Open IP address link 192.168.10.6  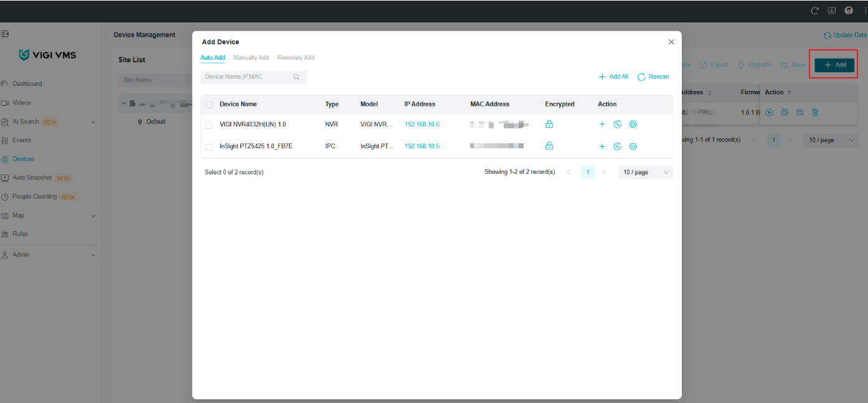pos(422,125)
